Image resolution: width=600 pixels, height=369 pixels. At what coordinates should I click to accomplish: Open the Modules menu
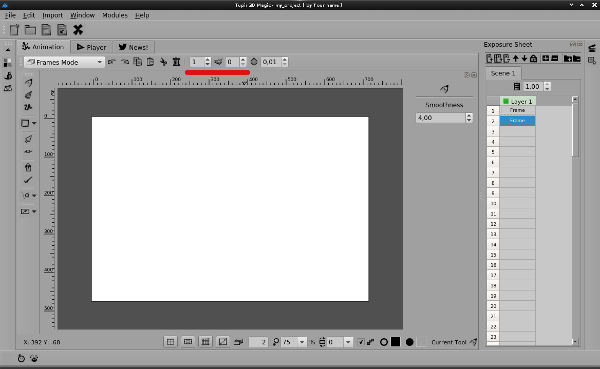point(115,15)
